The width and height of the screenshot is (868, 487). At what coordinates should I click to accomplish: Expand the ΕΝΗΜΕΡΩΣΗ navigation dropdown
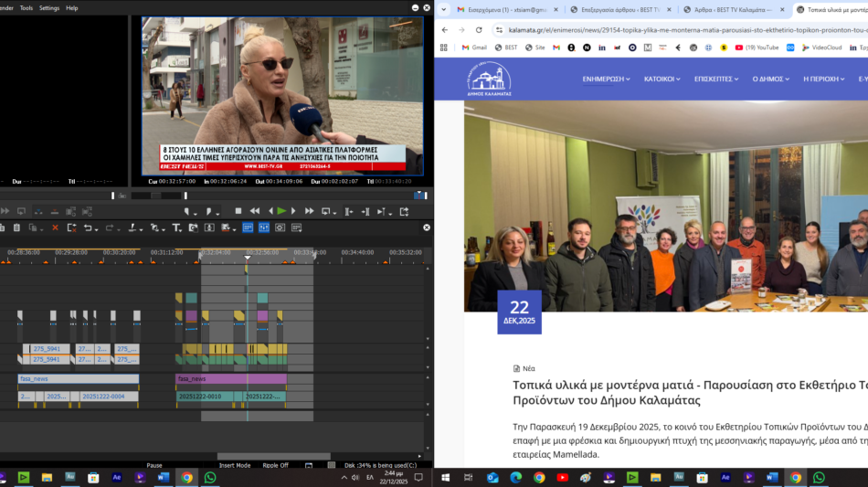pos(606,79)
